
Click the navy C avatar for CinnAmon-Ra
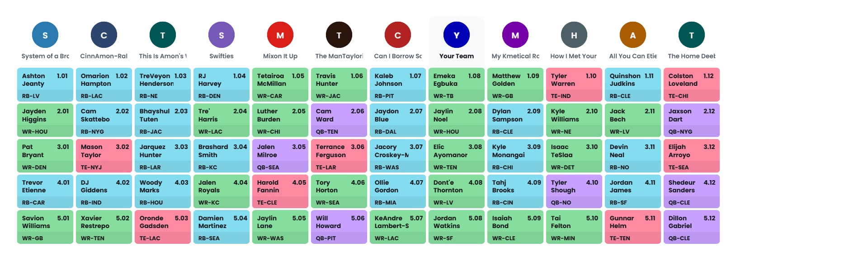(104, 35)
